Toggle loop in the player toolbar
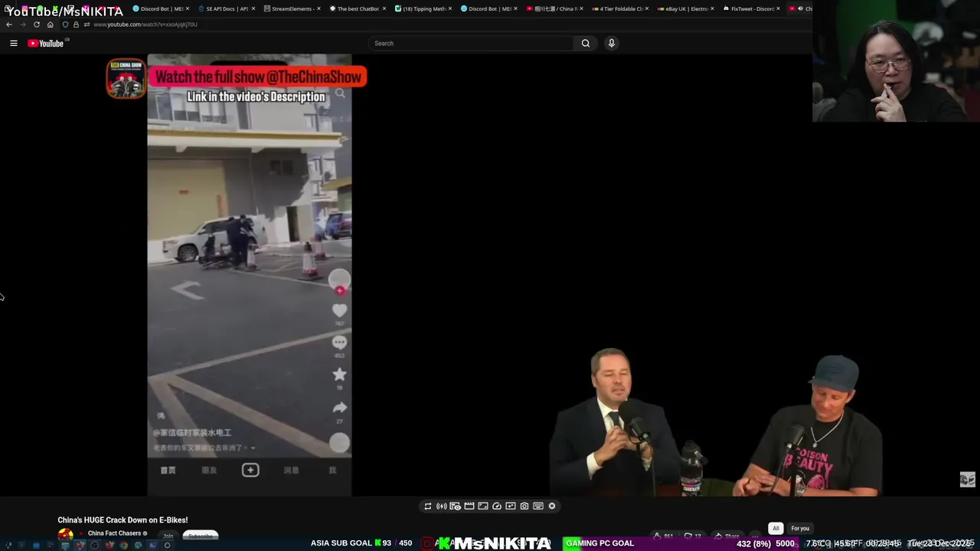The image size is (980, 551). tap(428, 506)
